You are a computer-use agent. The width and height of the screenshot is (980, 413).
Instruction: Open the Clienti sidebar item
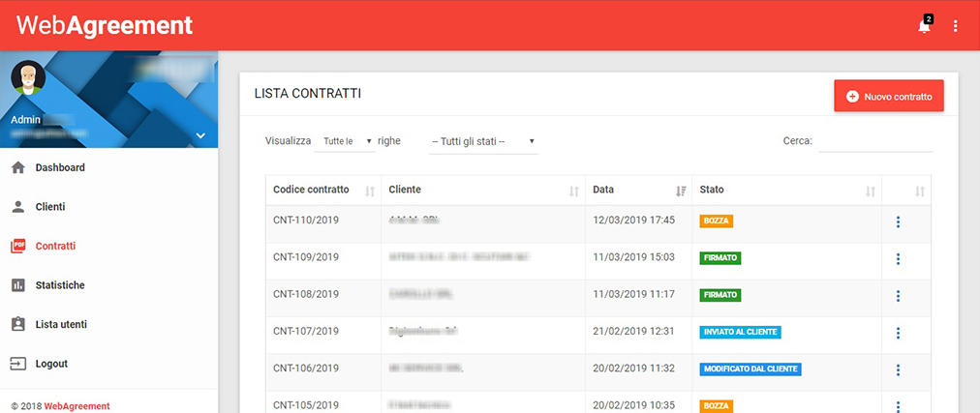(49, 207)
